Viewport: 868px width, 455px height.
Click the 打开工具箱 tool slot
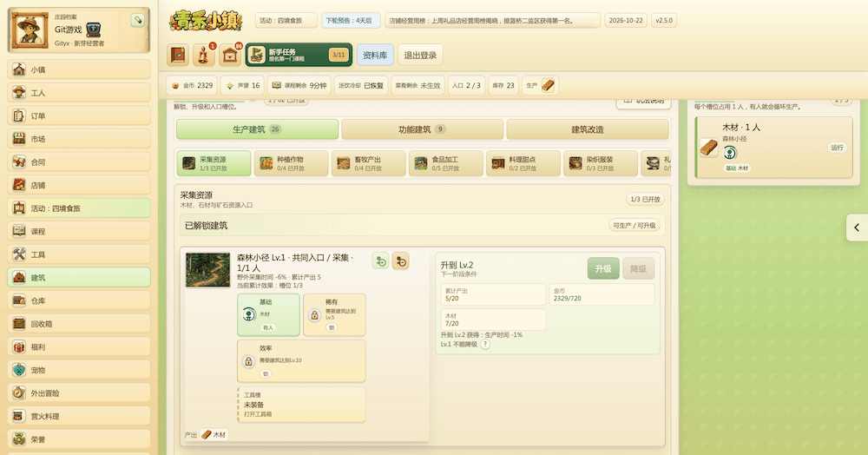point(301,405)
